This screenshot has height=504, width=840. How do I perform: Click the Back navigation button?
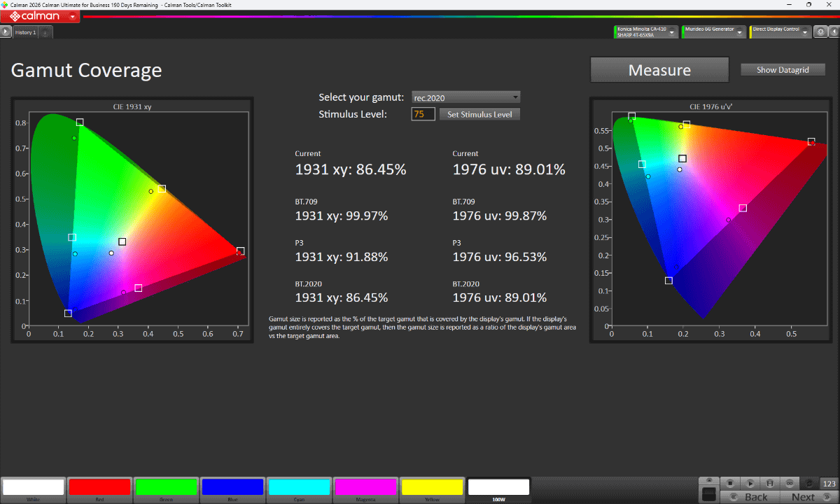(x=749, y=497)
